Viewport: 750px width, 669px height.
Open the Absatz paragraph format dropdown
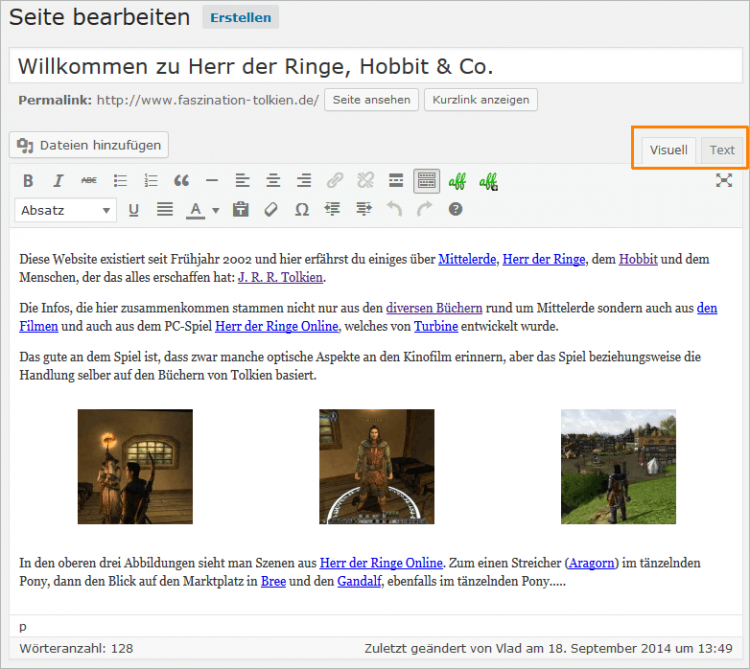(66, 210)
